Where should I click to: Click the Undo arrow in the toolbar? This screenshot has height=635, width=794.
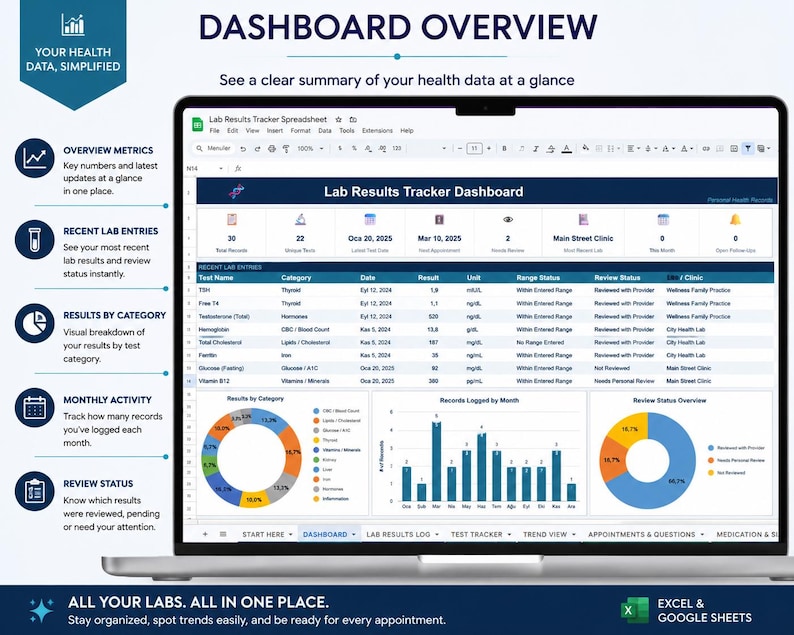(x=243, y=149)
